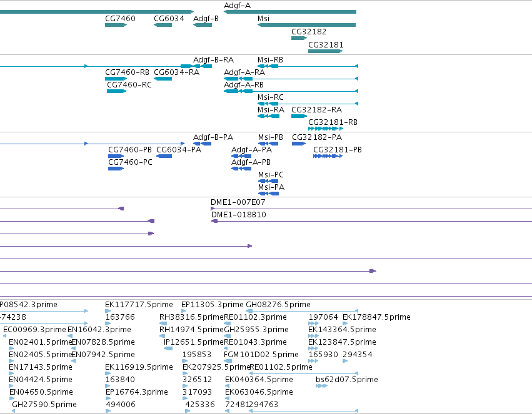Image resolution: width=532 pixels, height=414 pixels.
Task: Click the CG6034-PA protein label
Action: 179,150
